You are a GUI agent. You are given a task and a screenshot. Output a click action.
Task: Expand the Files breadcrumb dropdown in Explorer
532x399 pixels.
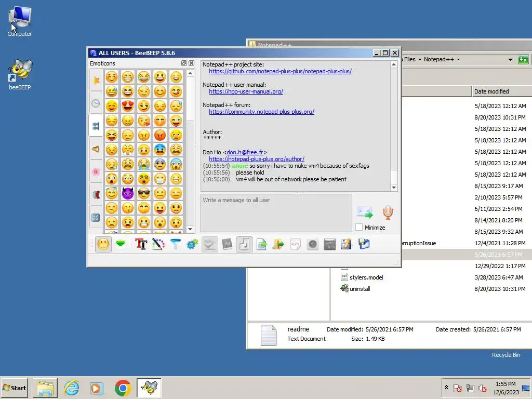click(x=420, y=59)
